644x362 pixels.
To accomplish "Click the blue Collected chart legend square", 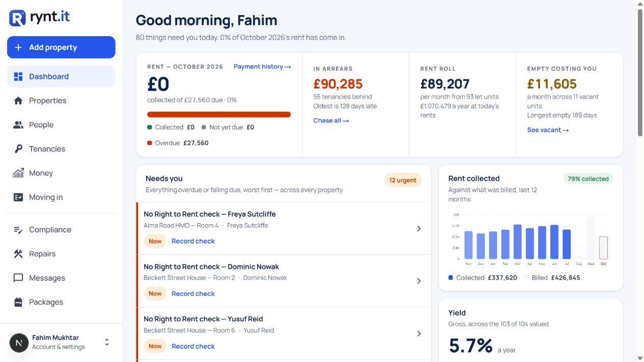I will click(x=451, y=278).
